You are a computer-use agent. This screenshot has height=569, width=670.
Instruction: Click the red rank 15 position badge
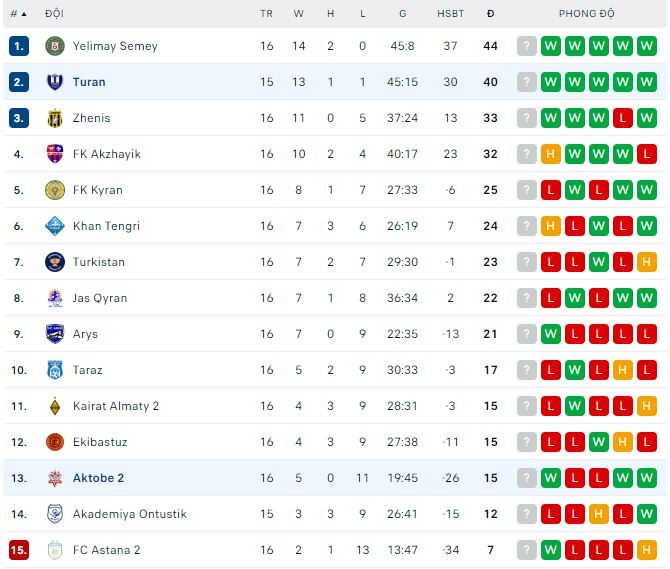pos(19,550)
